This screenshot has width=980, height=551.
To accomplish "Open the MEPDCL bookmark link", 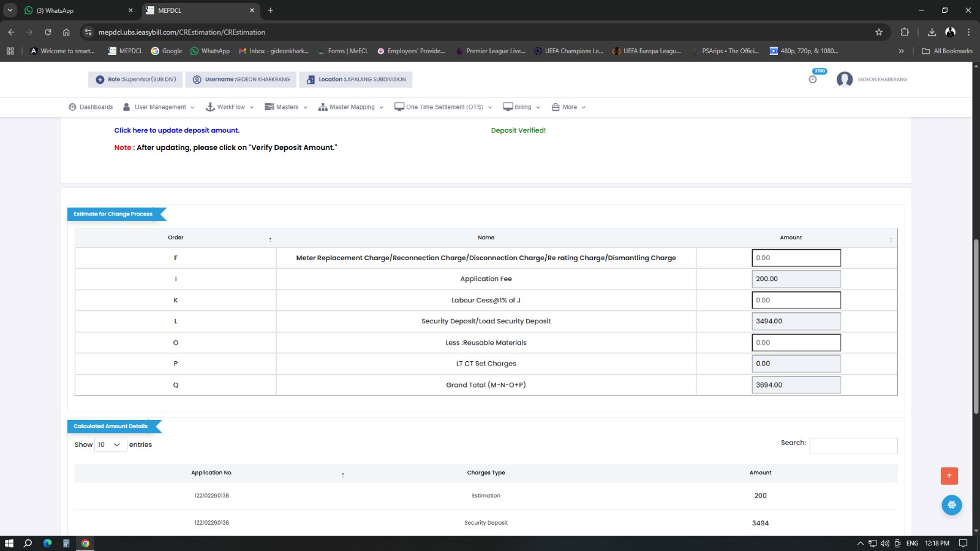I will point(125,51).
